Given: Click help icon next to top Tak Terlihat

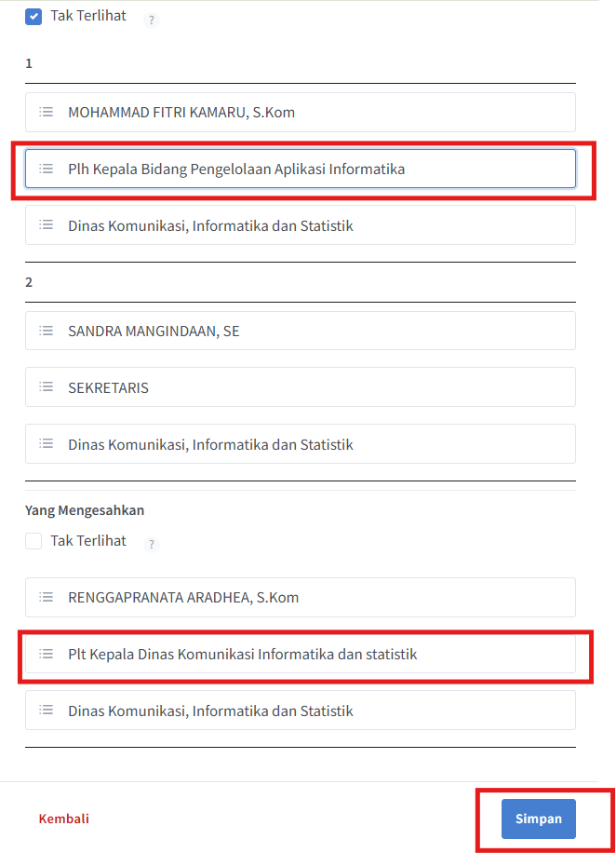Looking at the screenshot, I should (x=152, y=20).
